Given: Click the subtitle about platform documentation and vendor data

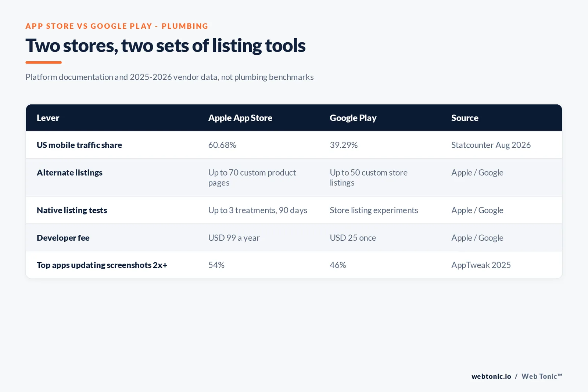Looking at the screenshot, I should coord(169,77).
